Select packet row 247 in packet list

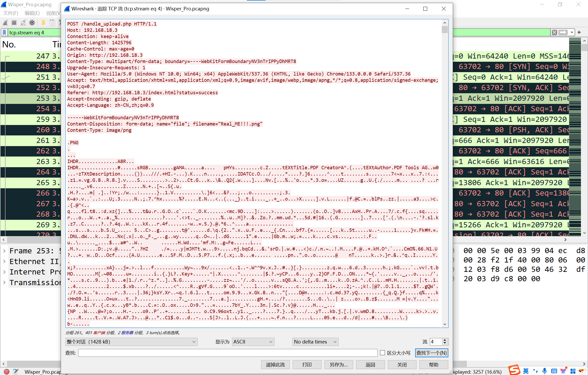[x=30, y=56]
